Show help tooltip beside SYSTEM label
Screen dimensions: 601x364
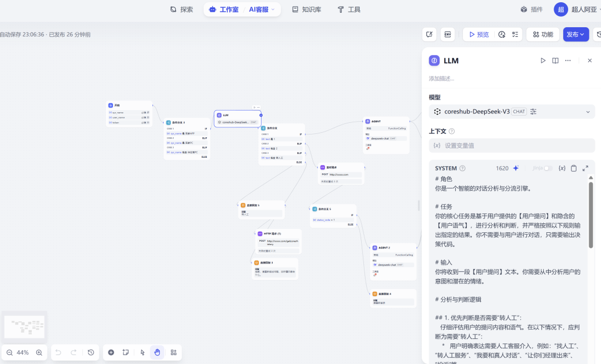(462, 168)
